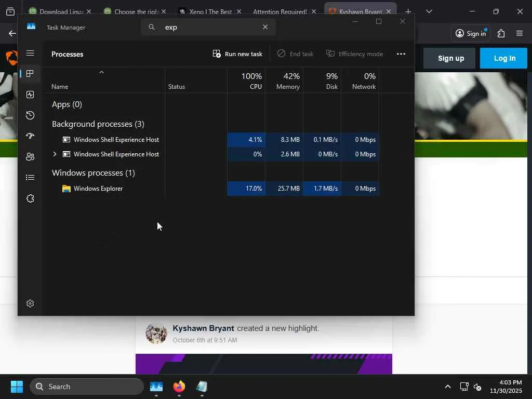This screenshot has height=399, width=532.
Task: Open the Services page in sidebar
Action: click(30, 198)
